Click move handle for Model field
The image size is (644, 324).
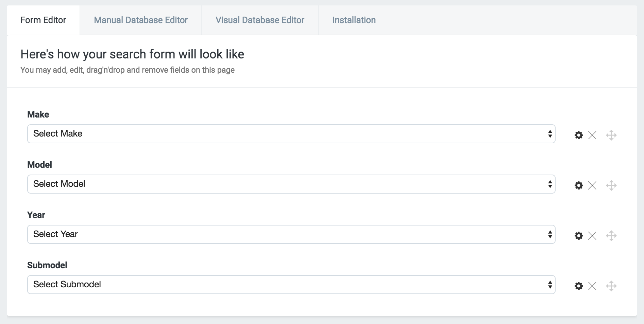[611, 185]
